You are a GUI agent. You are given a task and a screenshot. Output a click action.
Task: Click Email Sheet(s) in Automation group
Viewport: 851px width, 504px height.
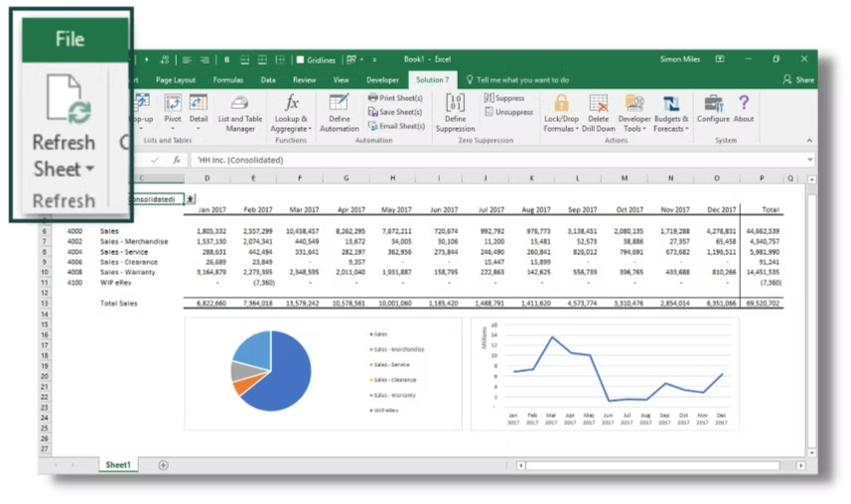[396, 126]
